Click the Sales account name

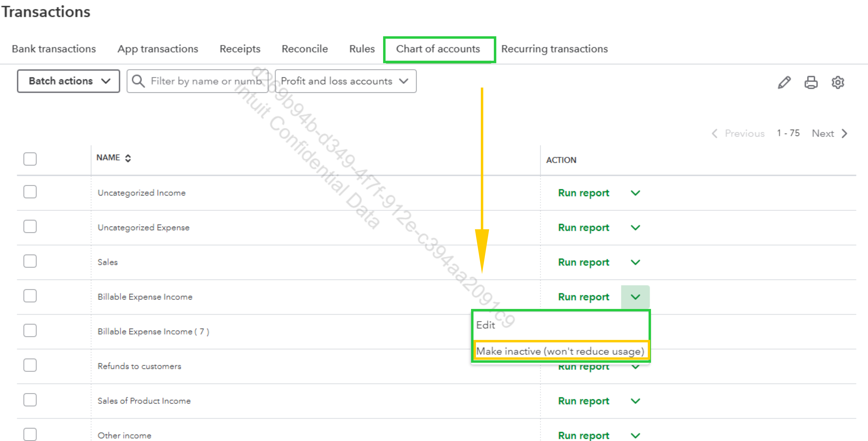pyautogui.click(x=107, y=262)
